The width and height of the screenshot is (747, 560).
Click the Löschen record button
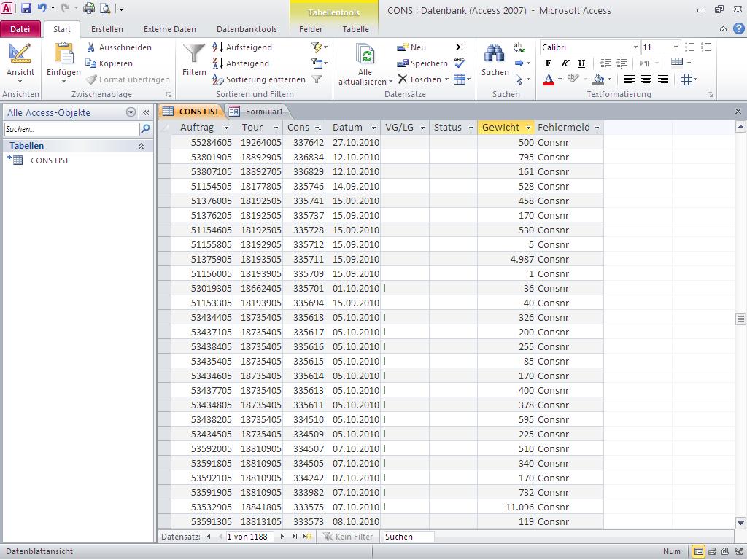[x=419, y=79]
